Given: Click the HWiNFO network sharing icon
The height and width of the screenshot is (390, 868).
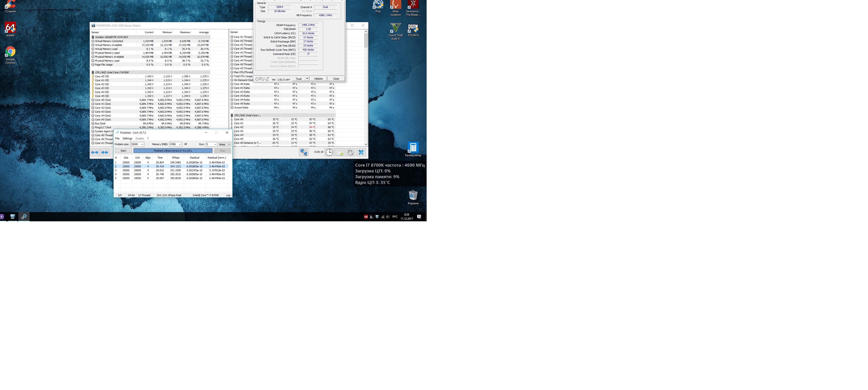Looking at the screenshot, I should pos(304,152).
